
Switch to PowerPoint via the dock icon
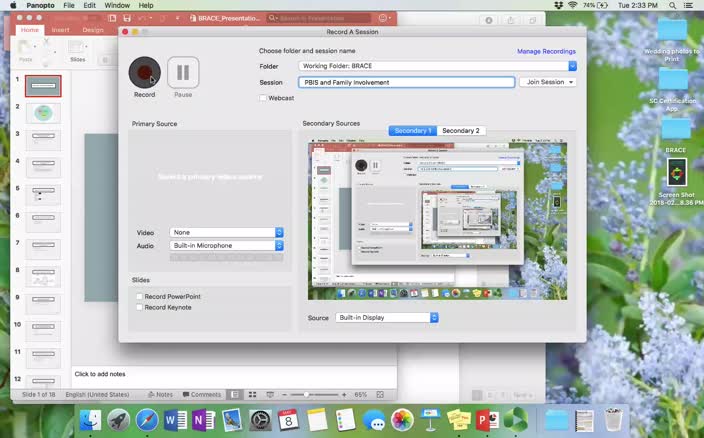(x=487, y=420)
